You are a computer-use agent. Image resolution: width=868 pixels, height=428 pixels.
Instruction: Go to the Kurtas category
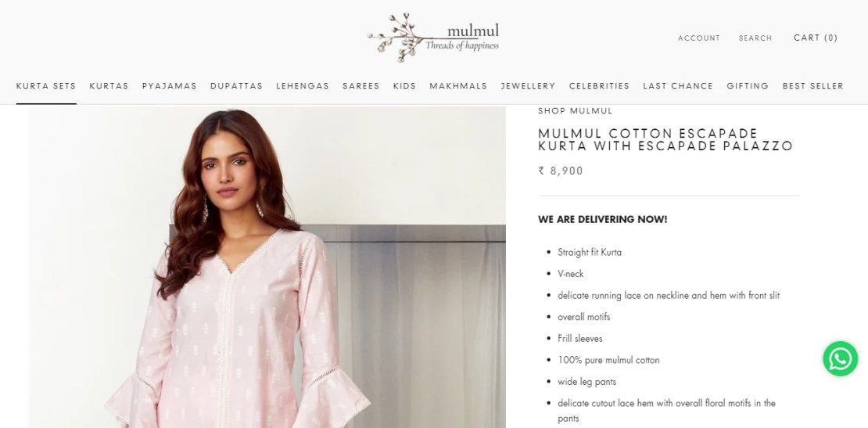(109, 86)
